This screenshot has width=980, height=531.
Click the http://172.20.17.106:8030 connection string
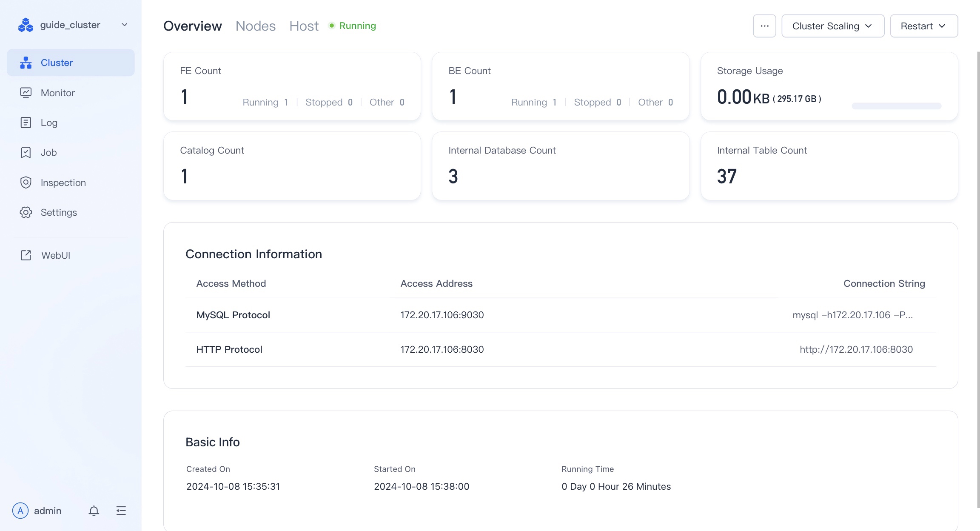point(856,349)
